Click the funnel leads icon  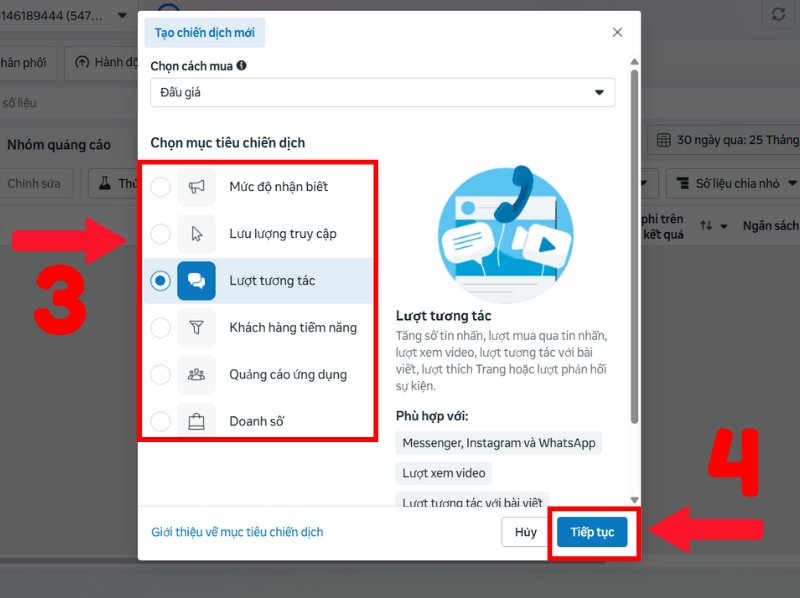pyautogui.click(x=196, y=328)
